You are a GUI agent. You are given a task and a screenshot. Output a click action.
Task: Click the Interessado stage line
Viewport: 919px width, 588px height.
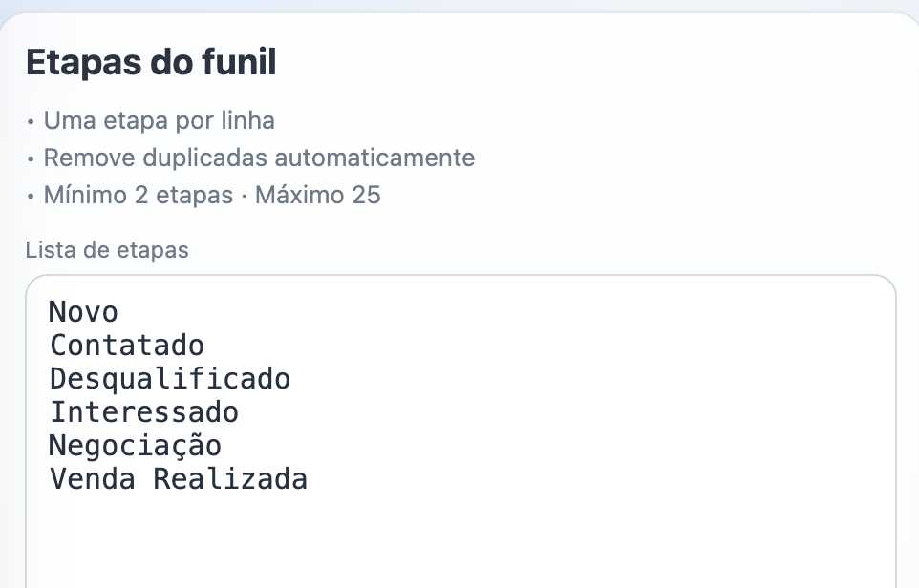click(x=144, y=412)
